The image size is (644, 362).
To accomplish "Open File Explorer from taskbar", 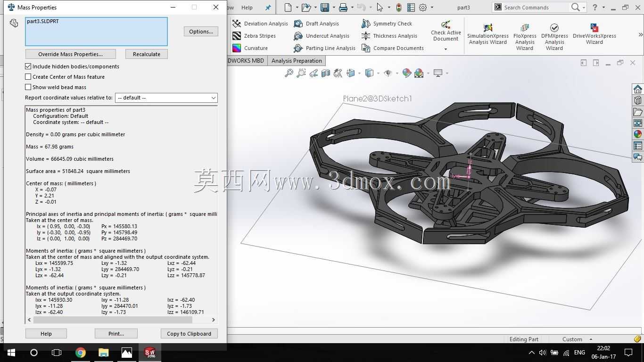I will click(104, 353).
